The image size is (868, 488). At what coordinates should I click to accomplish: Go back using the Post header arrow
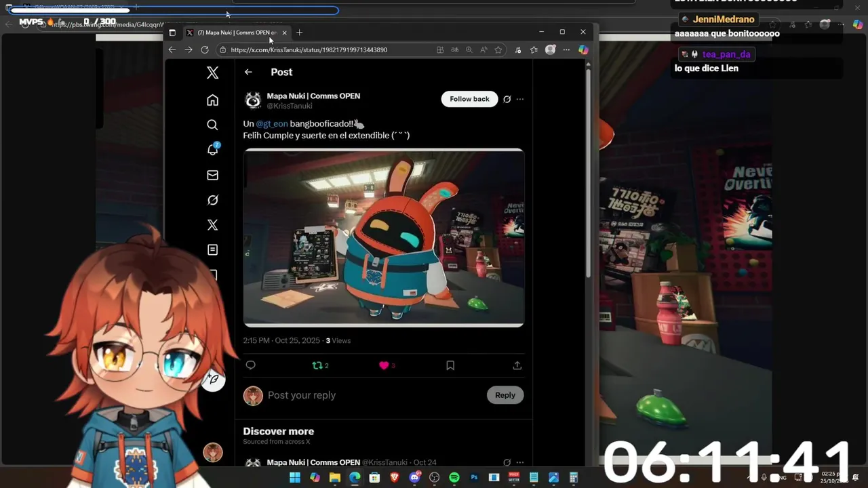click(248, 72)
